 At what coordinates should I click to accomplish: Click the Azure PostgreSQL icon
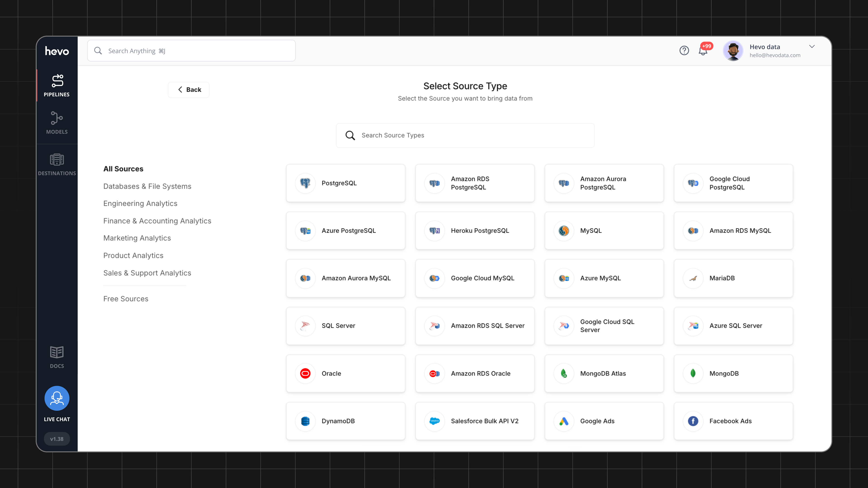(x=305, y=231)
